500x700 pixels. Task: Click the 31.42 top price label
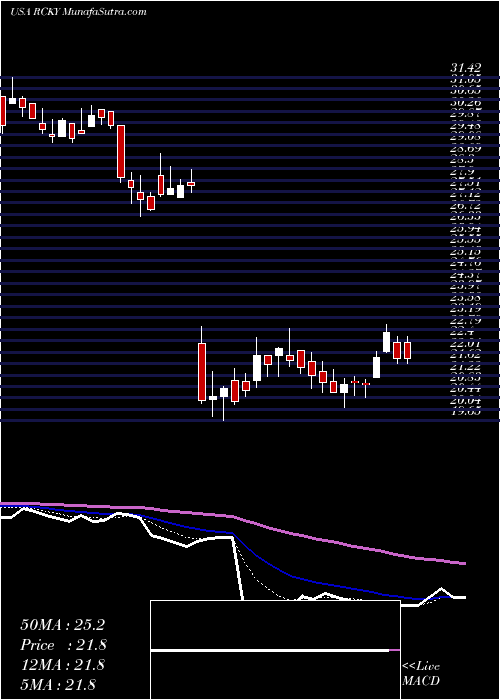coord(465,68)
